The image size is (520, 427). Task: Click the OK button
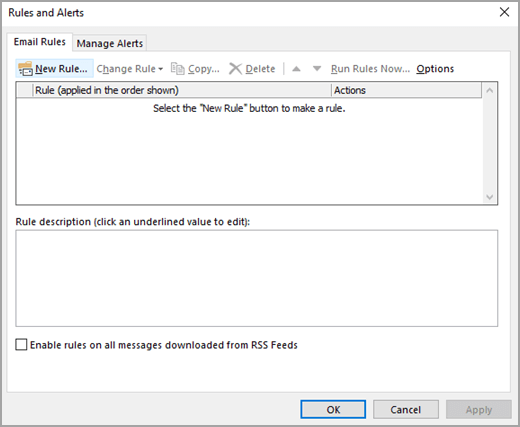(333, 409)
